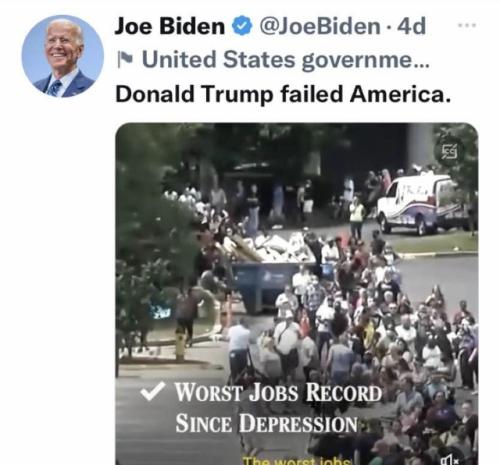Open the three-dot more options menu
Screen dimensions: 500x465
[467, 25]
